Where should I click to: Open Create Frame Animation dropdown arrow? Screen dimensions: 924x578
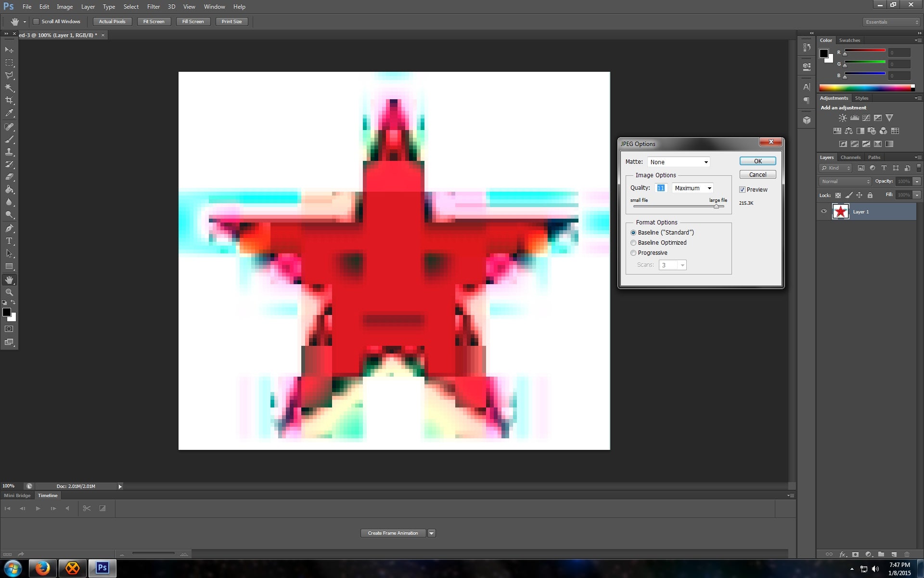pos(432,533)
